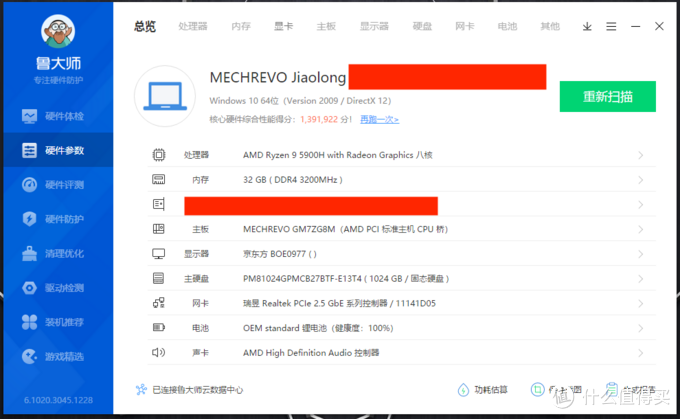Expand the 主板 row chevron
This screenshot has width=680, height=419.
pyautogui.click(x=641, y=229)
